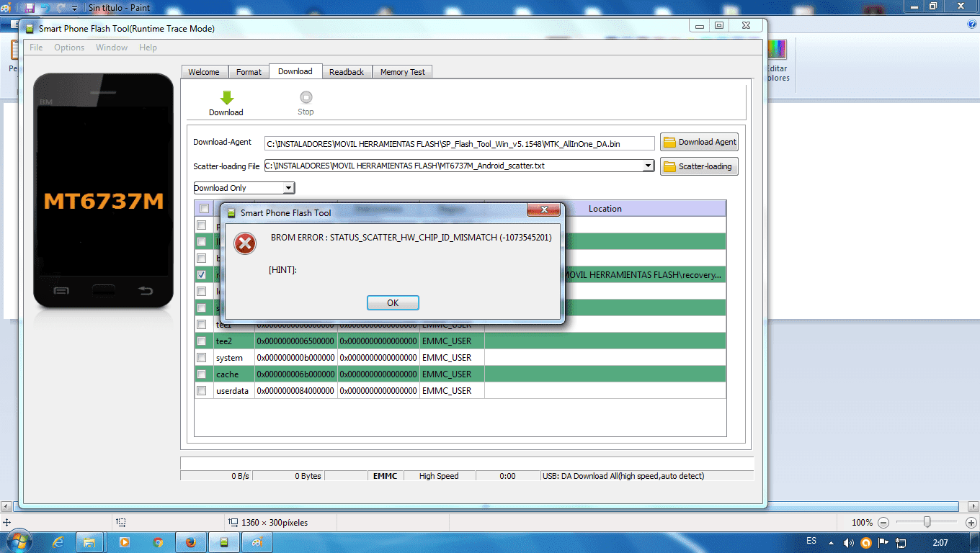Image resolution: width=980 pixels, height=553 pixels.
Task: Open Windows Media Player from taskbar
Action: 125,541
